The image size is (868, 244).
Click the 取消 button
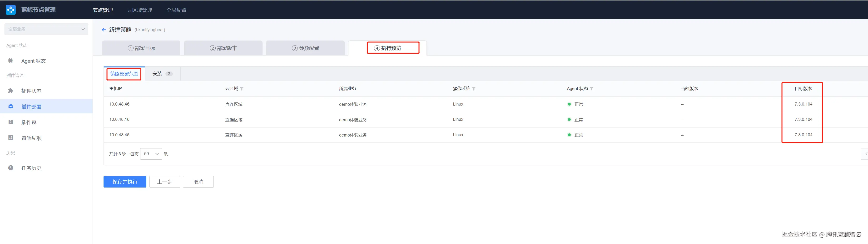tap(198, 182)
